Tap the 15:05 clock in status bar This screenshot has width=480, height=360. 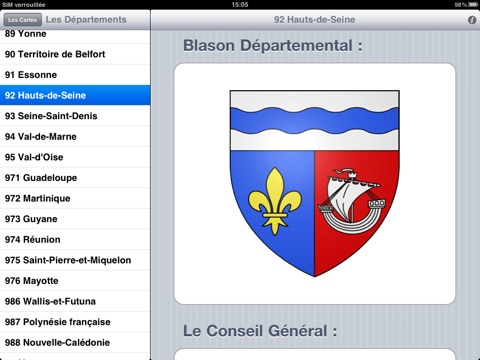tap(240, 5)
